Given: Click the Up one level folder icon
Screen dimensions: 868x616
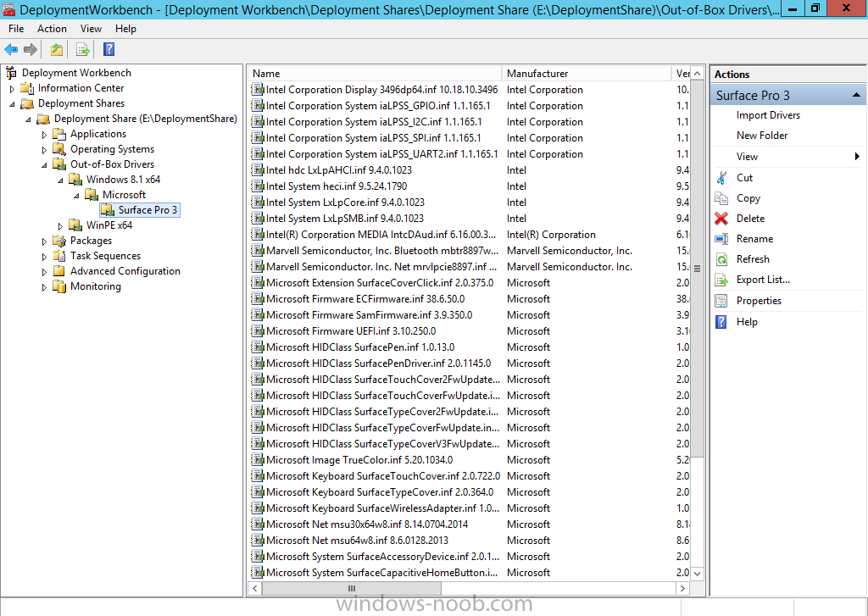Looking at the screenshot, I should point(57,50).
